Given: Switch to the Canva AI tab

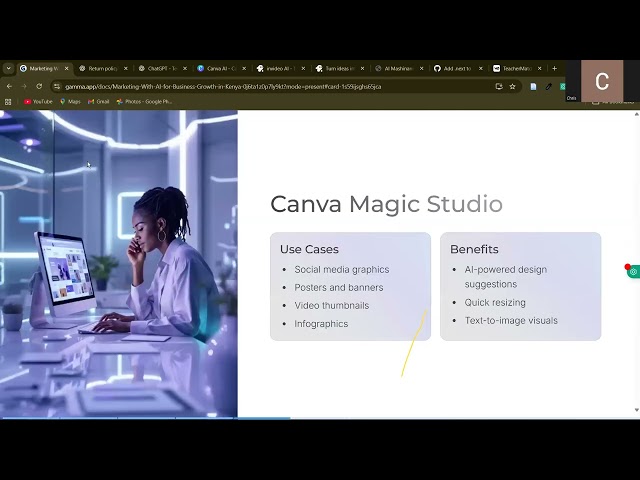Looking at the screenshot, I should 222,69.
